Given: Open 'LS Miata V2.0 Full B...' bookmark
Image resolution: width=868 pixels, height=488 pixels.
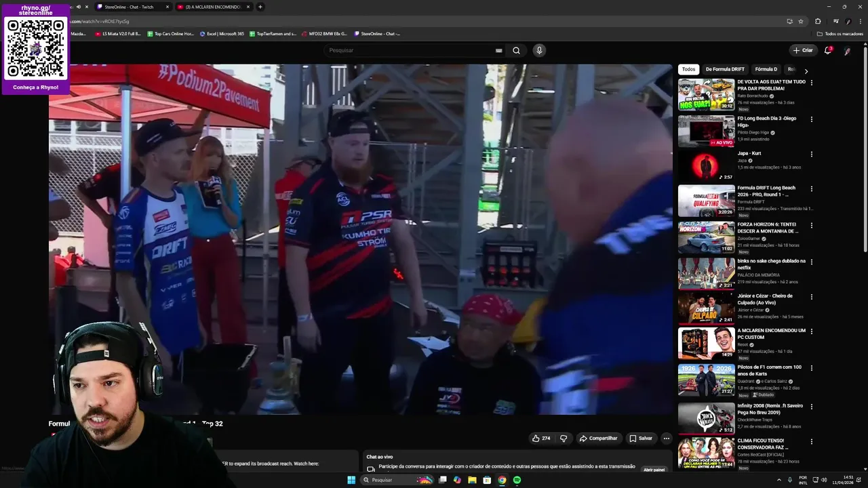Looking at the screenshot, I should pyautogui.click(x=117, y=33).
